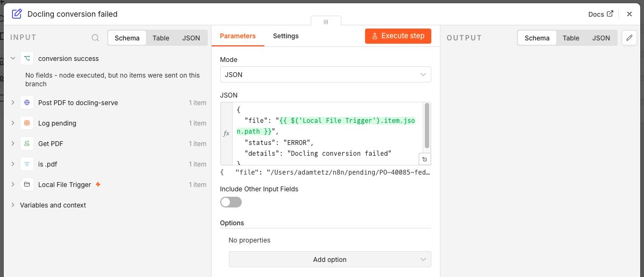Image resolution: width=644 pixels, height=277 pixels.
Task: Click the rename pencil icon beside node title
Action: 17,14
